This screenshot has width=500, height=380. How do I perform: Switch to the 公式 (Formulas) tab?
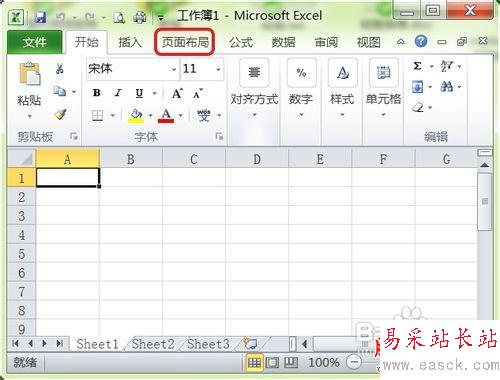tap(241, 42)
